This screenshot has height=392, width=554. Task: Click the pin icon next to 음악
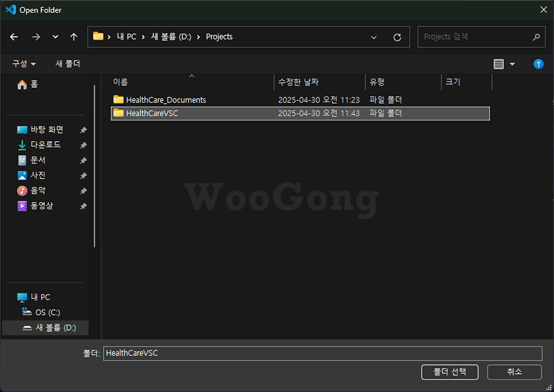[83, 191]
